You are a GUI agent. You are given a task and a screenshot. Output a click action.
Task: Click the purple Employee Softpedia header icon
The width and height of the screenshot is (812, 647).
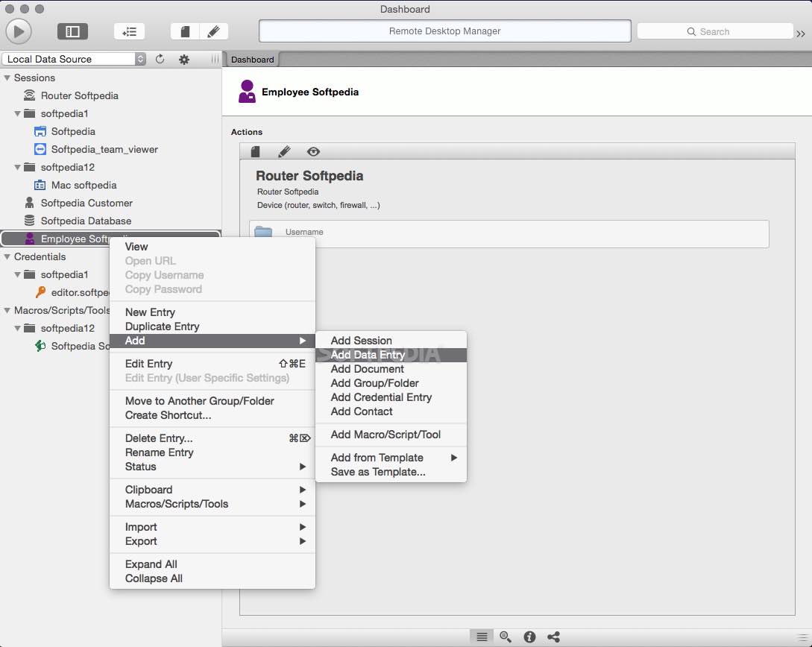(x=247, y=92)
